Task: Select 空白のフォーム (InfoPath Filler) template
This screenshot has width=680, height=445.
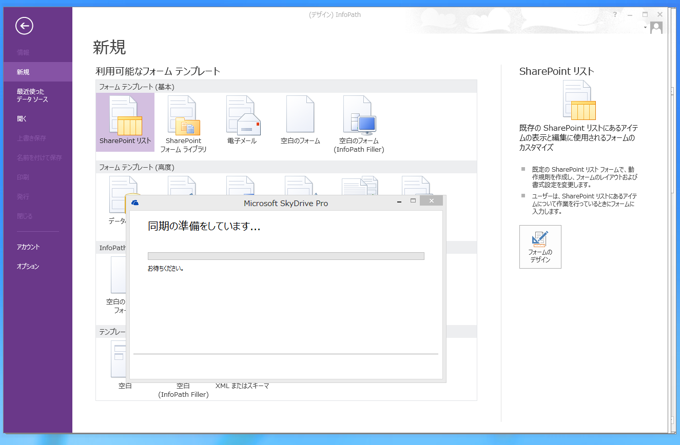Action: click(x=359, y=124)
